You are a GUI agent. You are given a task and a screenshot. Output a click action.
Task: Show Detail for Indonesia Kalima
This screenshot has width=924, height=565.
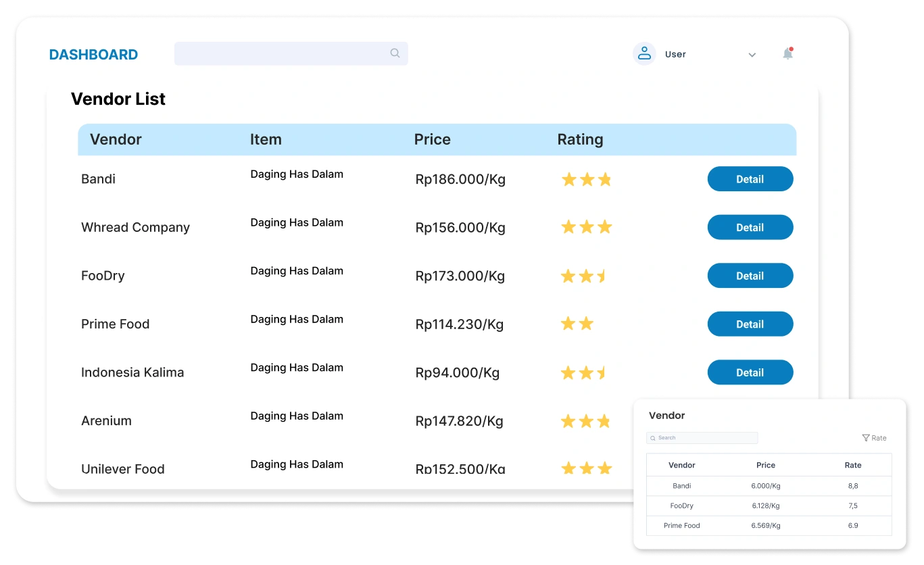tap(750, 372)
